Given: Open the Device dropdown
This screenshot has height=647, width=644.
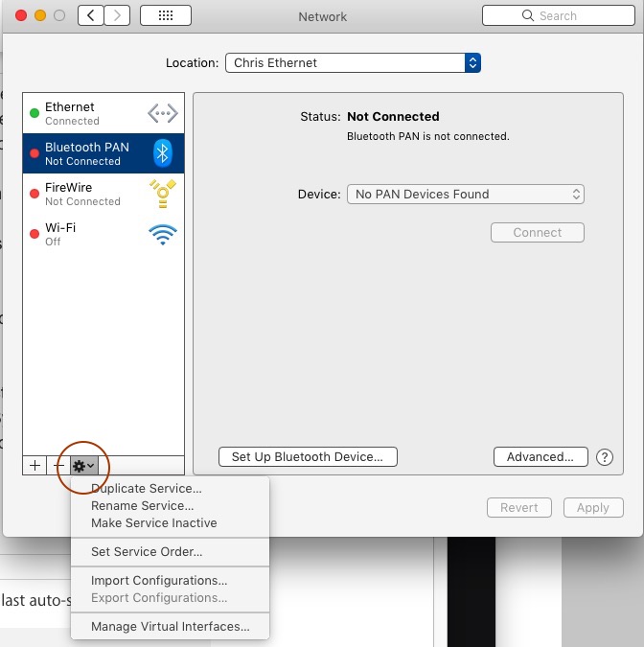Looking at the screenshot, I should [x=466, y=194].
